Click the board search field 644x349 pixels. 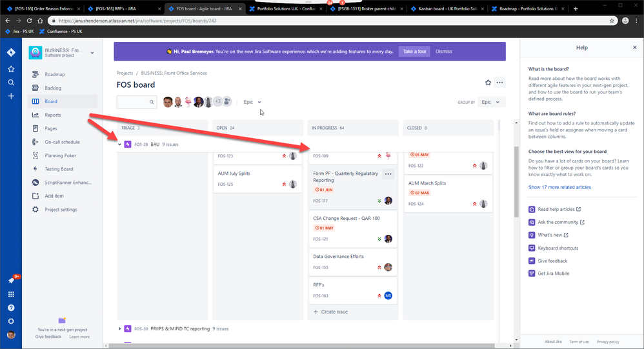pyautogui.click(x=136, y=102)
